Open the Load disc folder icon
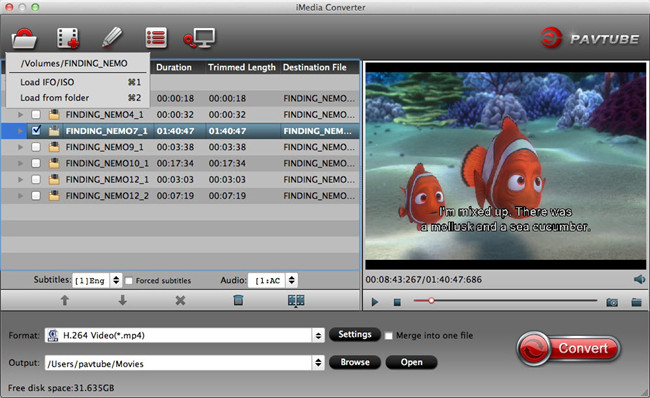The width and height of the screenshot is (650, 398). [x=24, y=39]
